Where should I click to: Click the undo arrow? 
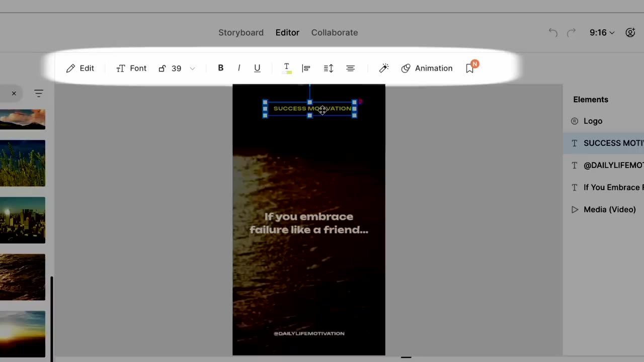pyautogui.click(x=553, y=33)
